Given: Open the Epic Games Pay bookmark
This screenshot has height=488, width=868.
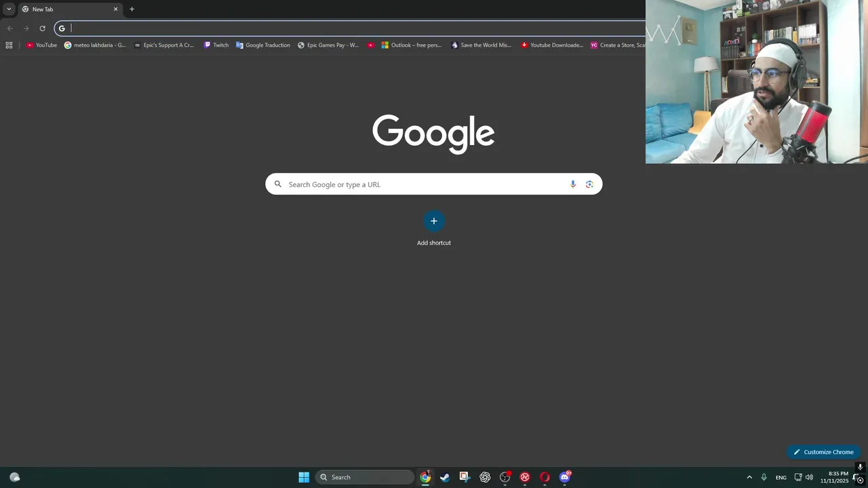Looking at the screenshot, I should tap(328, 45).
